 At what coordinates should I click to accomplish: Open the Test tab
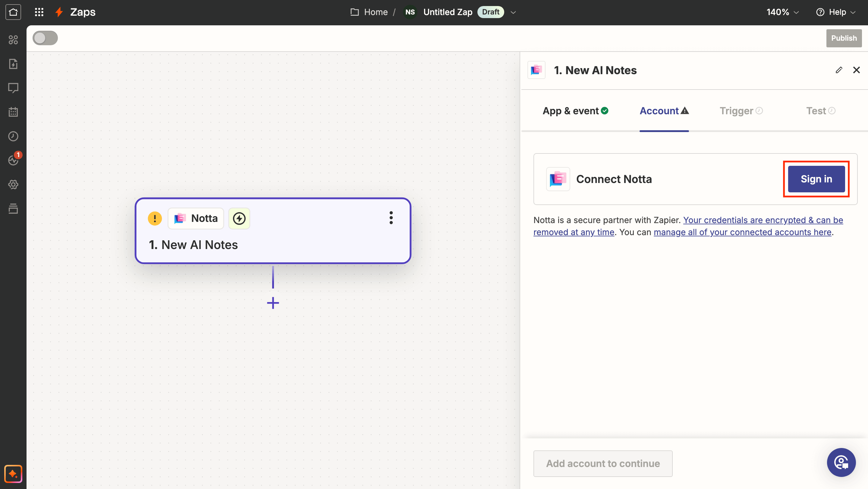tap(821, 111)
